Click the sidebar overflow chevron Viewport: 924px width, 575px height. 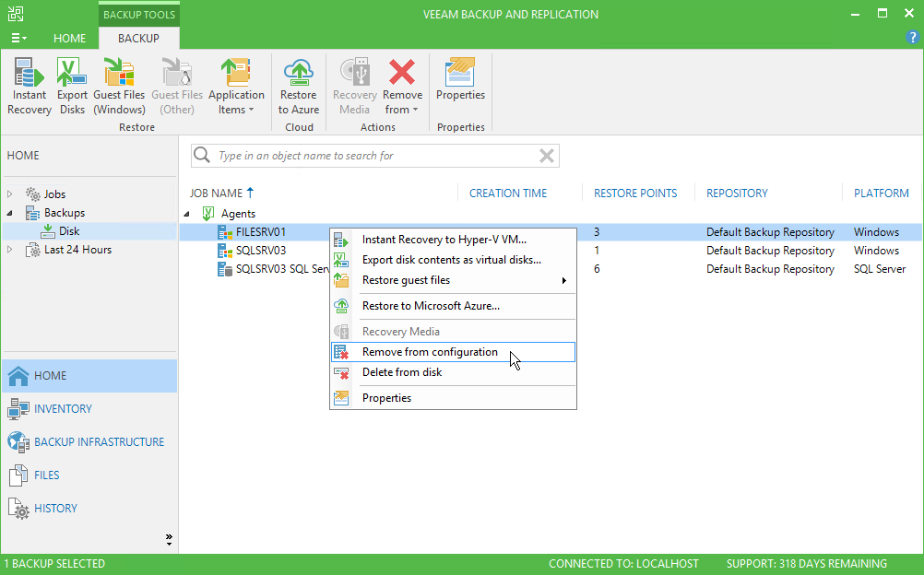169,539
